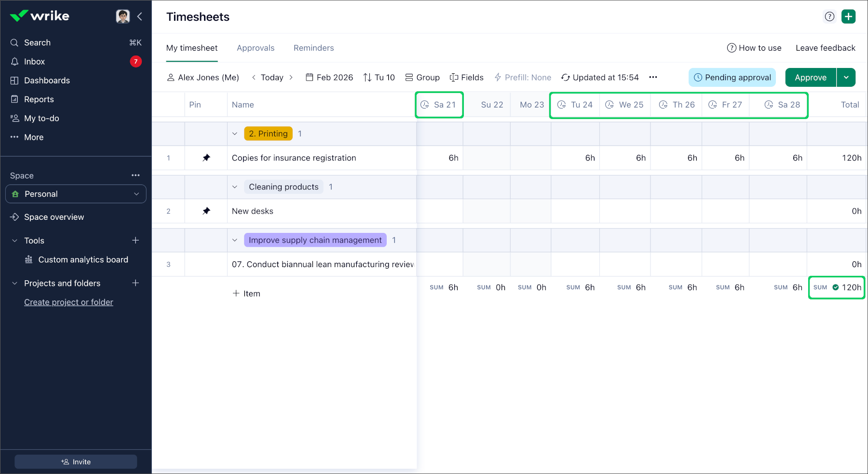The height and width of the screenshot is (474, 868).
Task: Open the three-dot timesheet options menu
Action: [x=653, y=77]
